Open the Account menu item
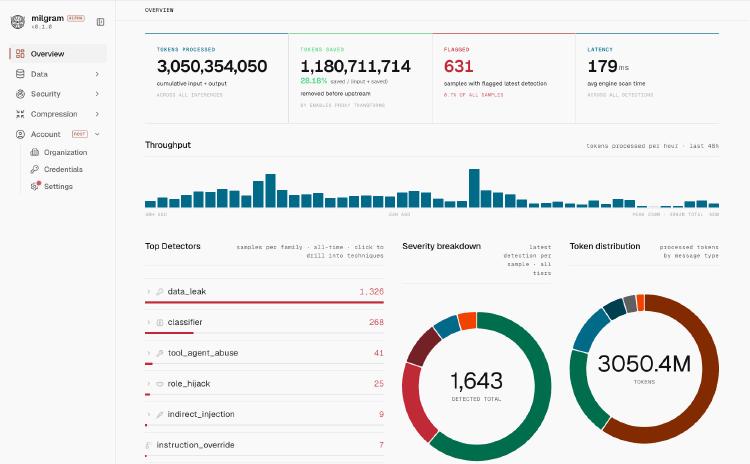The height and width of the screenshot is (464, 750). pyautogui.click(x=58, y=134)
